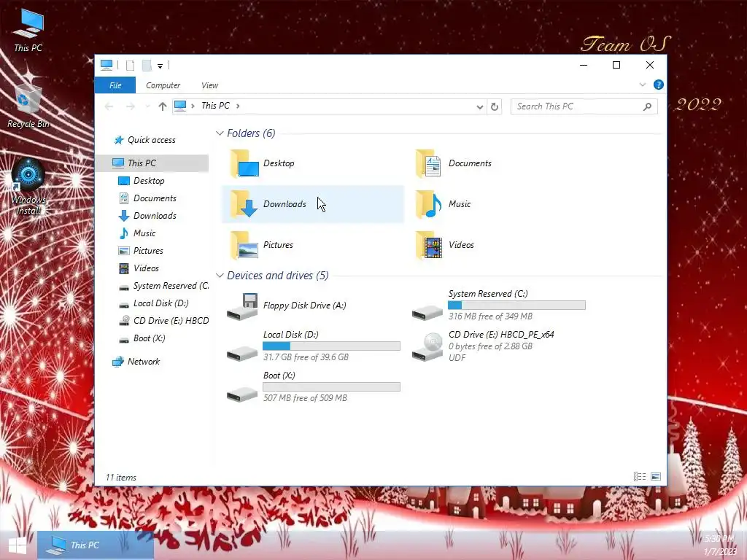Select the System Reserved (C:) drive icon
The image size is (747, 560).
point(427,312)
